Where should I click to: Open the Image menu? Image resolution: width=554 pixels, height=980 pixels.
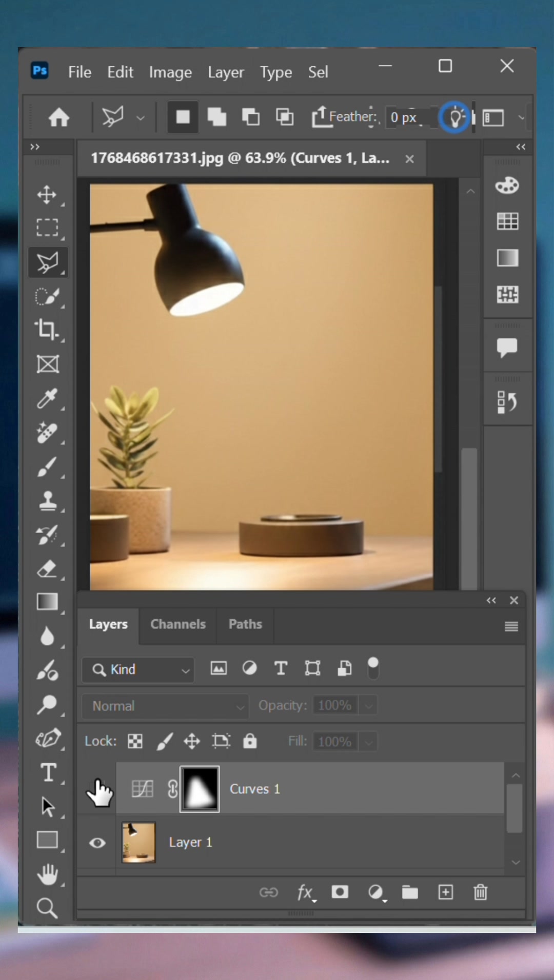pos(170,72)
